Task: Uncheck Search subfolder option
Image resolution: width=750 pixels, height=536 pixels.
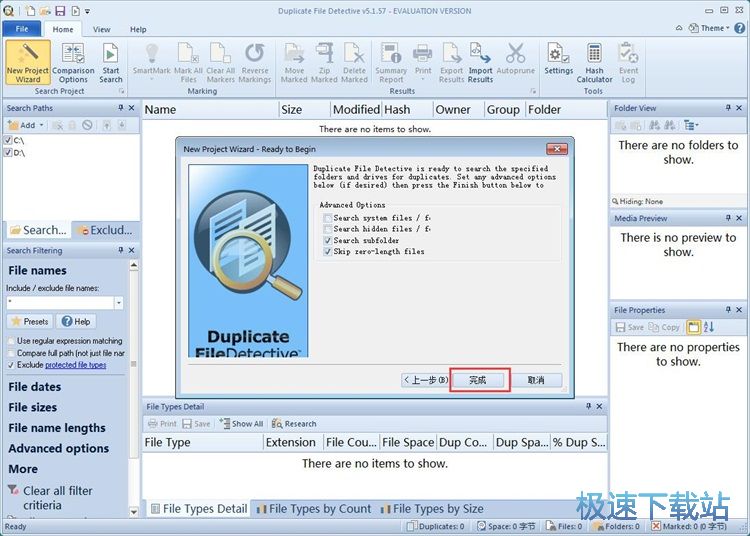Action: click(x=328, y=241)
